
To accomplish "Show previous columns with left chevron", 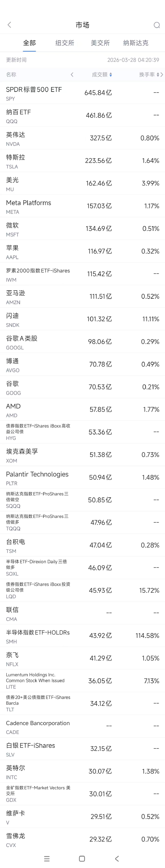I will click(x=72, y=74).
